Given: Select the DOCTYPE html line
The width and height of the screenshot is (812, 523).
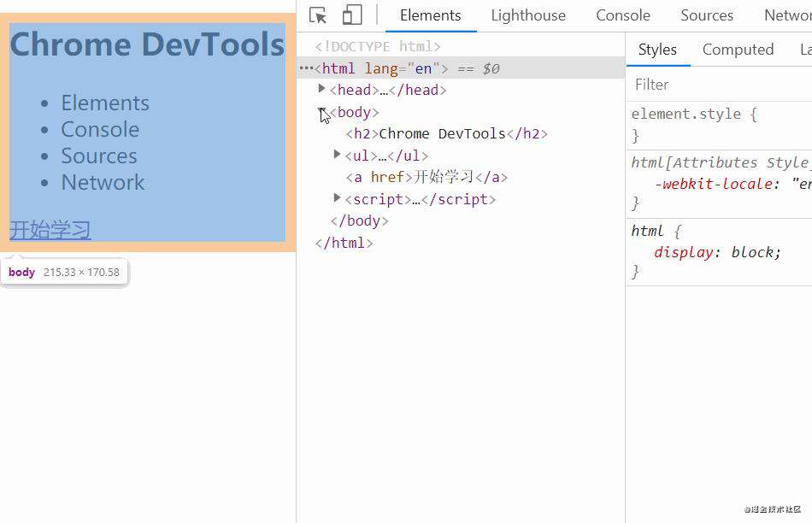Looking at the screenshot, I should 378,47.
